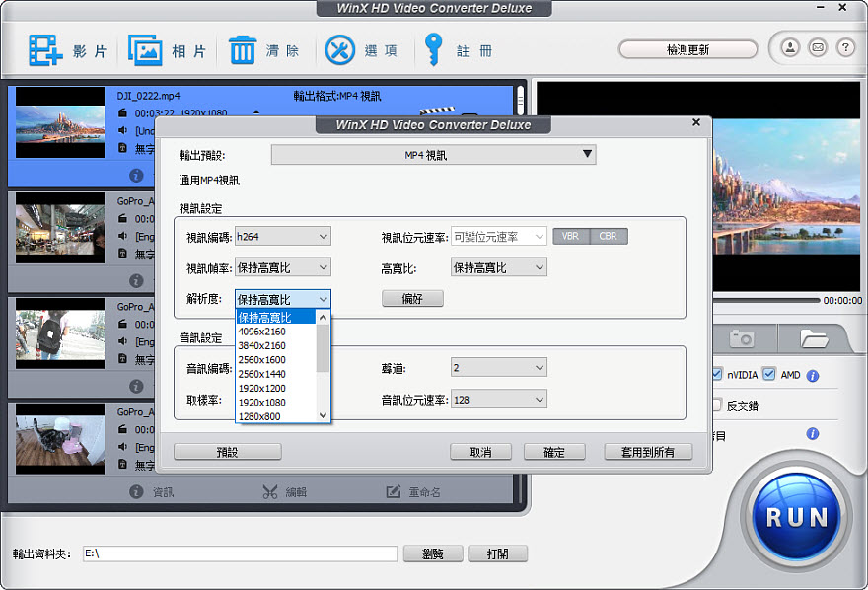This screenshot has height=590, width=868.
Task: Open the 輸出預設 MP4 視訊 dropdown
Action: click(x=433, y=155)
